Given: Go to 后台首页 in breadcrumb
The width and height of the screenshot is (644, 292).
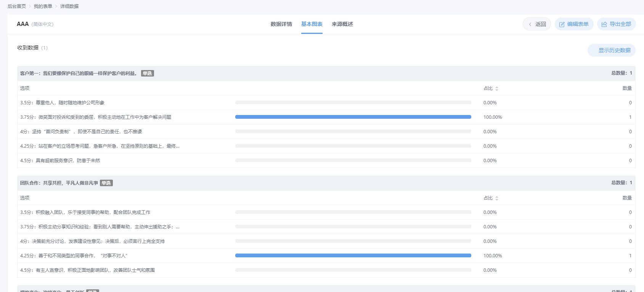Looking at the screenshot, I should click(17, 6).
